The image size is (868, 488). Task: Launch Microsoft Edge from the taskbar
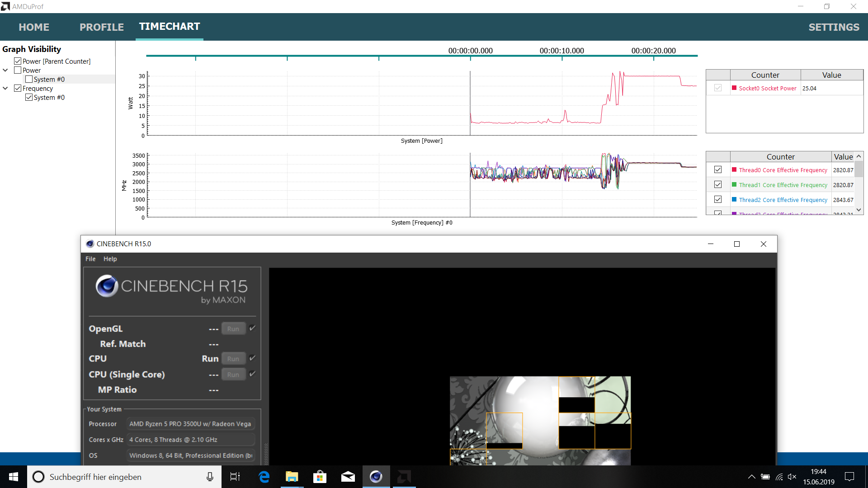(x=264, y=477)
